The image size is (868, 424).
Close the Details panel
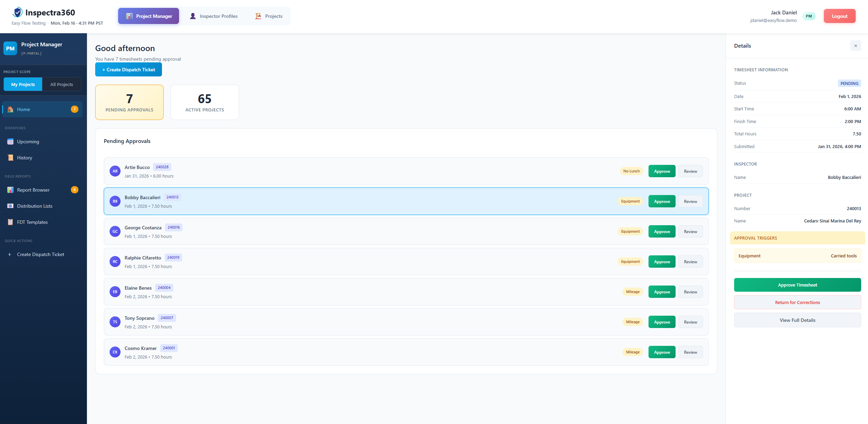click(x=855, y=45)
